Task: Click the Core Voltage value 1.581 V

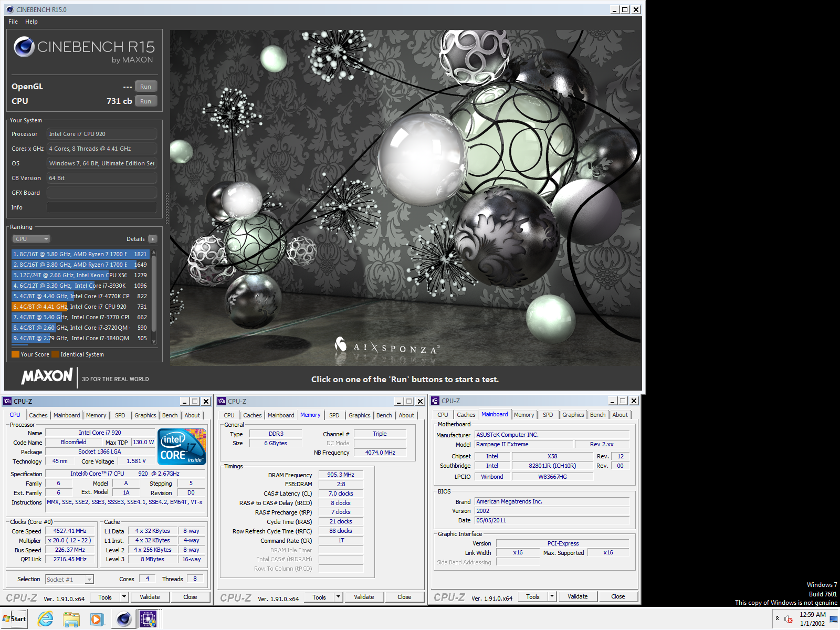Action: tap(136, 461)
